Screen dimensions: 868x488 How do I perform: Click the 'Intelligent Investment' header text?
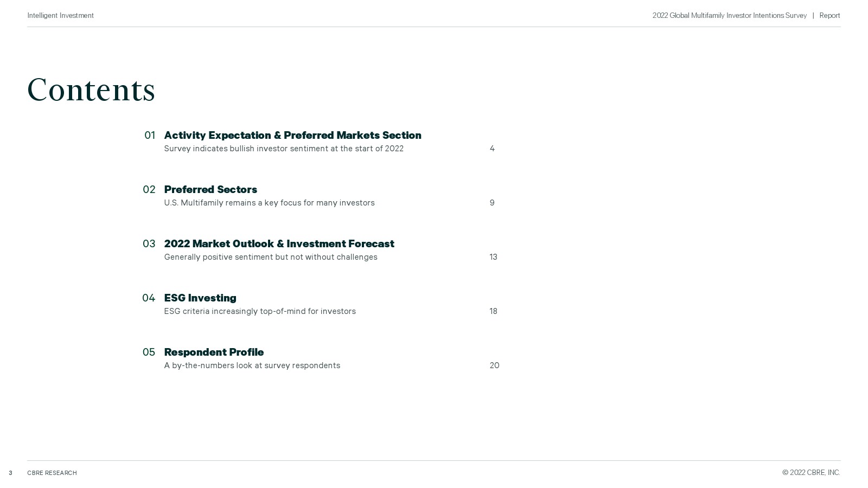pyautogui.click(x=60, y=16)
